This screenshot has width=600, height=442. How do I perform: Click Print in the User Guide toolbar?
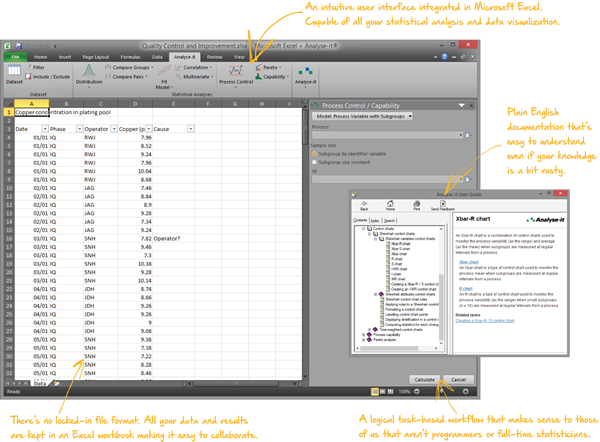[x=417, y=206]
